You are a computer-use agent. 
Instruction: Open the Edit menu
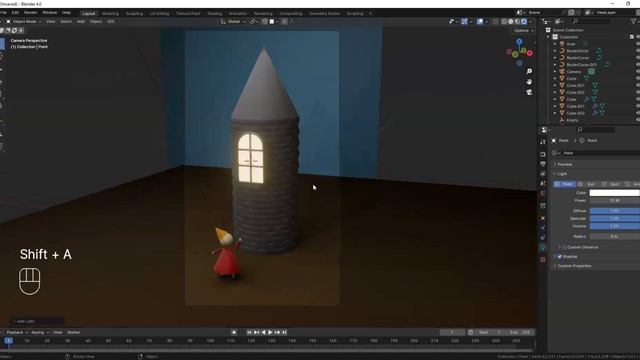point(15,13)
